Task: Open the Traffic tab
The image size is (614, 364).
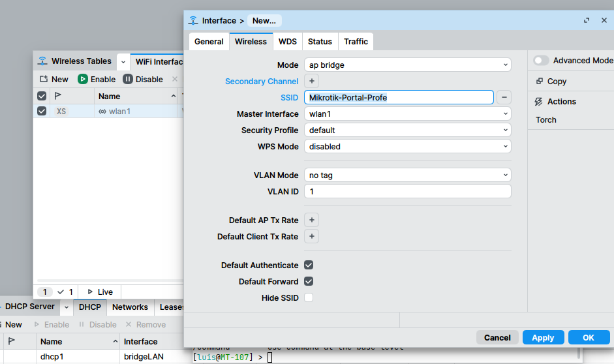Action: pos(356,42)
